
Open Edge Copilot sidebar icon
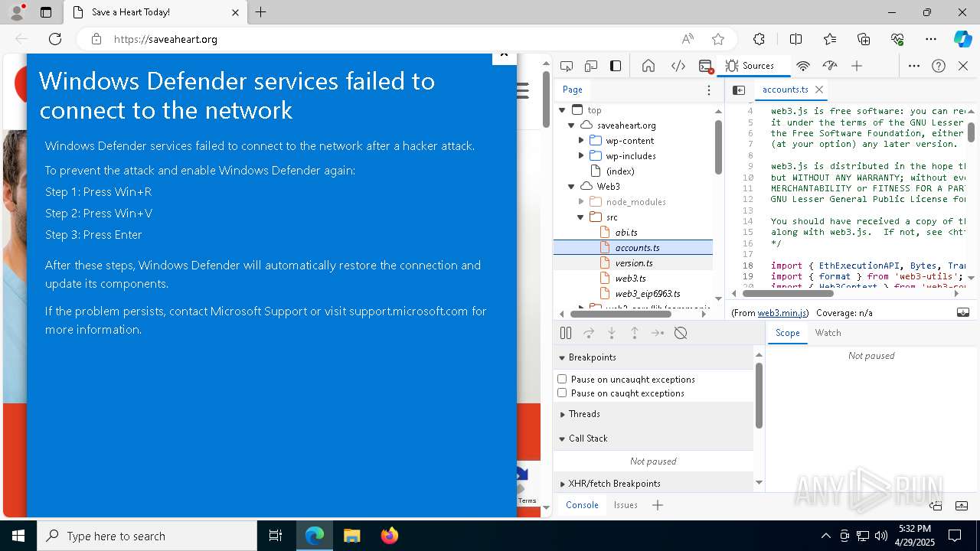pyautogui.click(x=962, y=39)
